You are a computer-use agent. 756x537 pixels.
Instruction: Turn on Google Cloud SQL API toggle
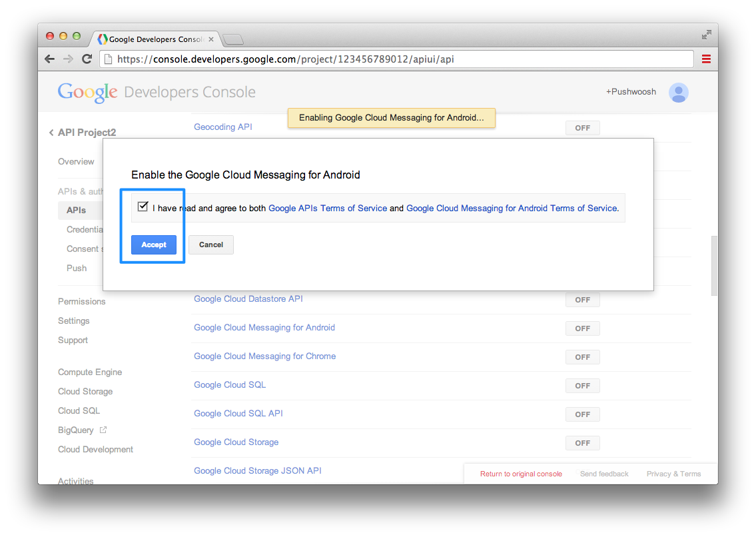click(582, 414)
